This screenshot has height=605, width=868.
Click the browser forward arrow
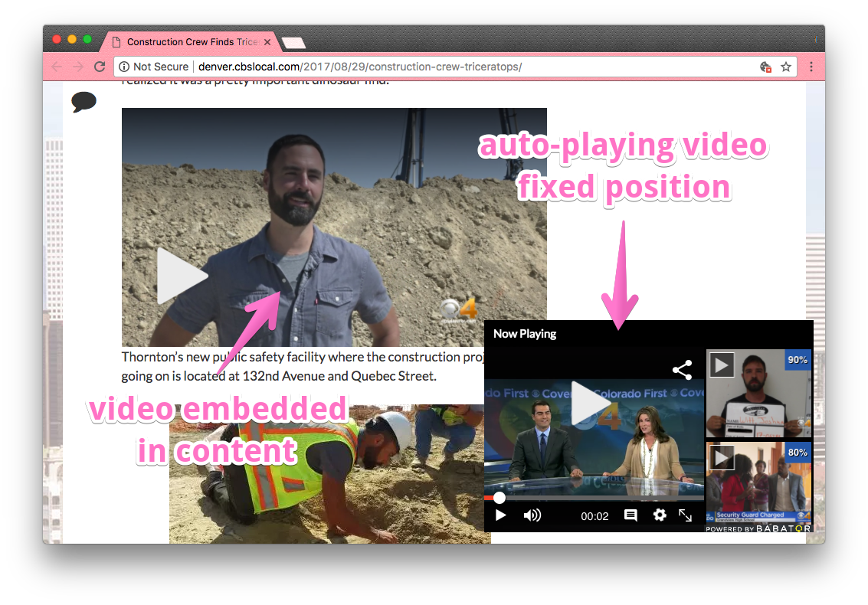pos(78,67)
